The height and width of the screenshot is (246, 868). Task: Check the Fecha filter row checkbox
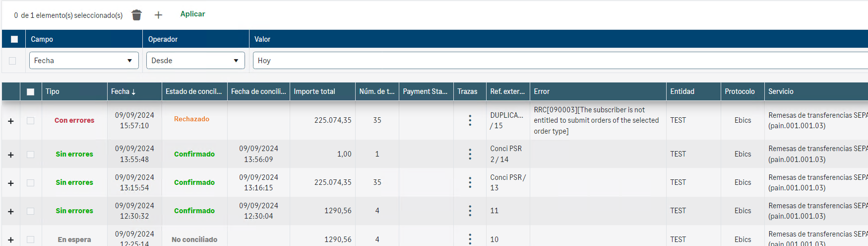(12, 61)
